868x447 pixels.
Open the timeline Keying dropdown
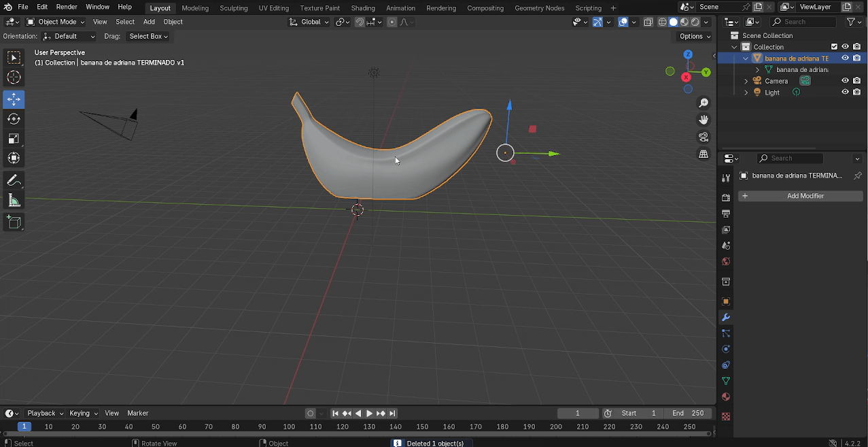[x=83, y=413]
